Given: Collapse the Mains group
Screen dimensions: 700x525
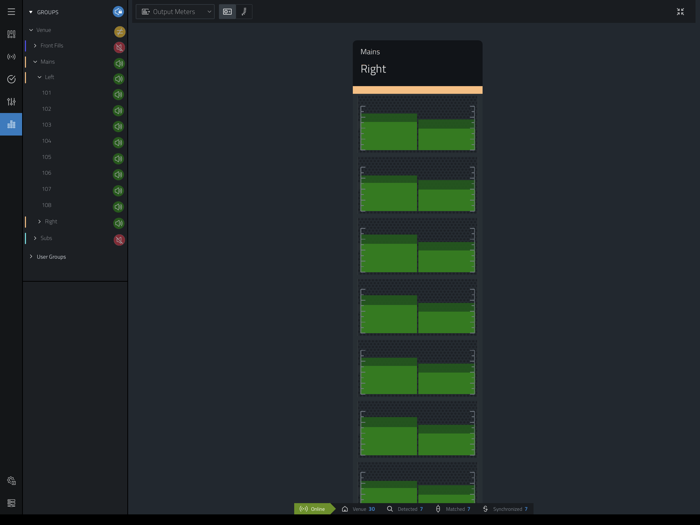Looking at the screenshot, I should point(35,62).
